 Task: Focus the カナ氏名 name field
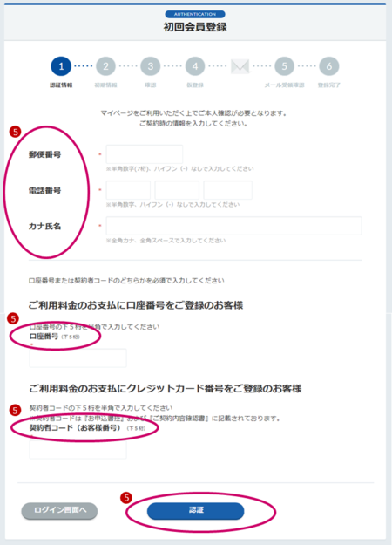(233, 226)
